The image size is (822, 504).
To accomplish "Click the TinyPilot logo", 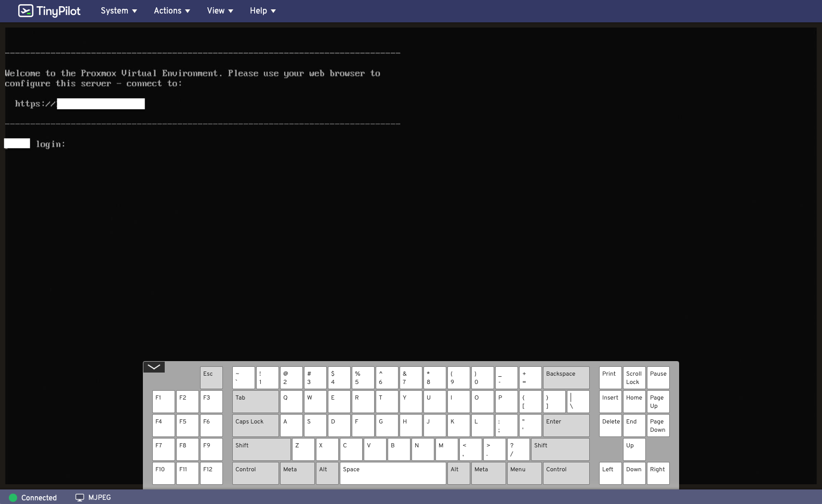I will (49, 11).
